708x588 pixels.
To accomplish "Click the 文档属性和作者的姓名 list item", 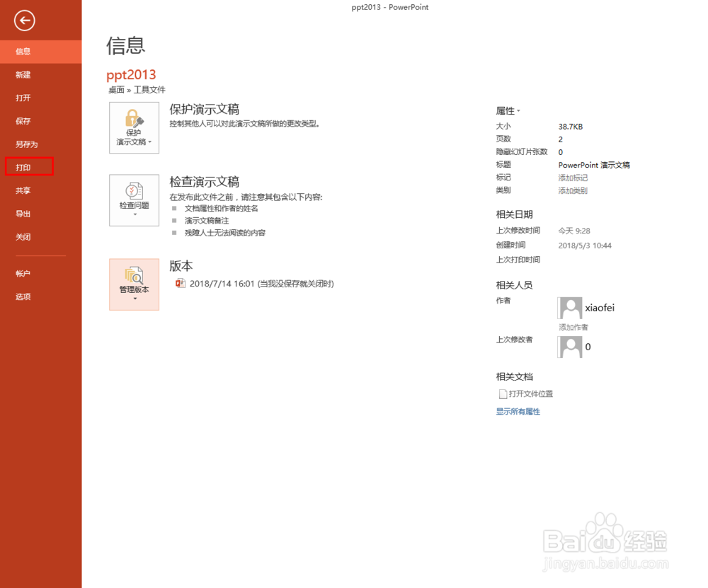I will [x=221, y=209].
